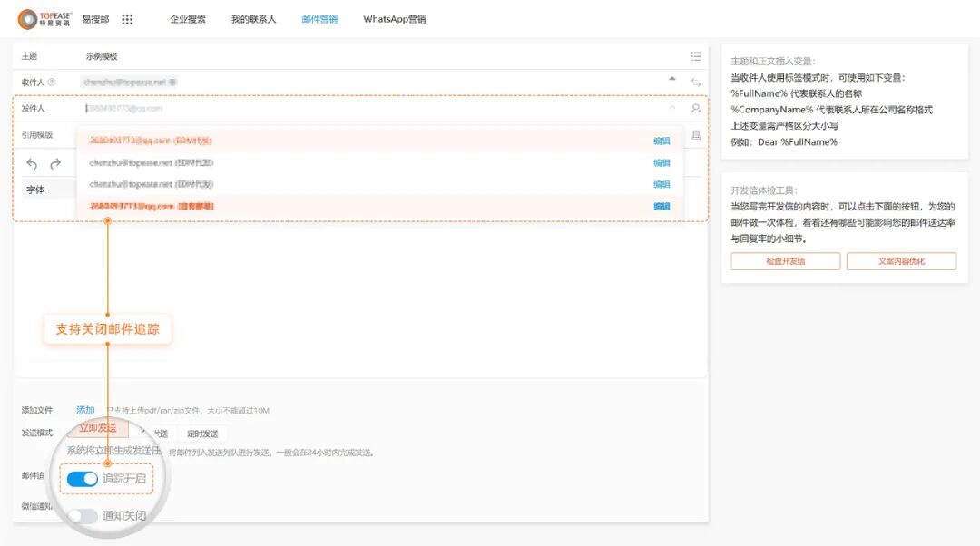Undo the last edit
The image size is (980, 546).
point(32,163)
